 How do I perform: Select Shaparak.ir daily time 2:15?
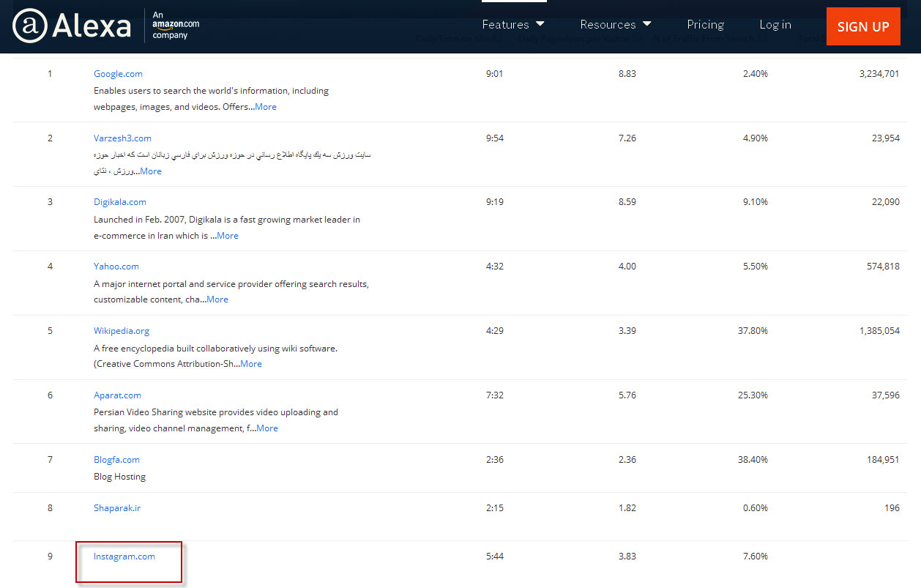click(x=495, y=508)
